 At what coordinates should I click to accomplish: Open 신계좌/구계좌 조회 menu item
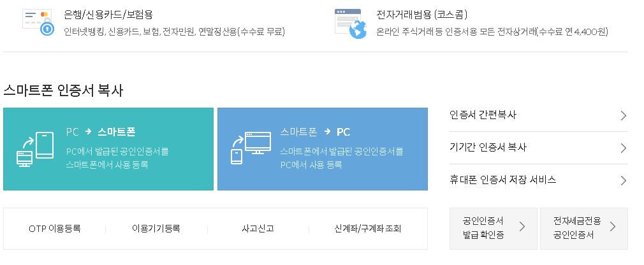pyautogui.click(x=367, y=229)
